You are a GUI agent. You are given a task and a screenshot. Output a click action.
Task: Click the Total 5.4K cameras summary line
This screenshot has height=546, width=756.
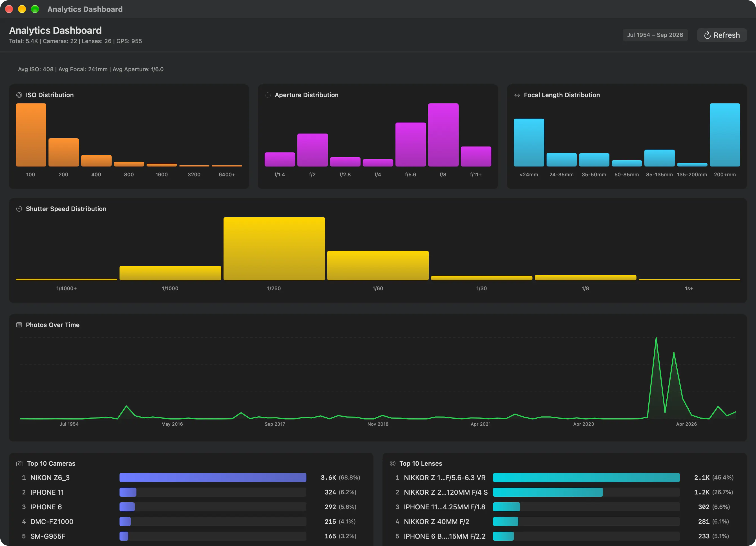(75, 41)
